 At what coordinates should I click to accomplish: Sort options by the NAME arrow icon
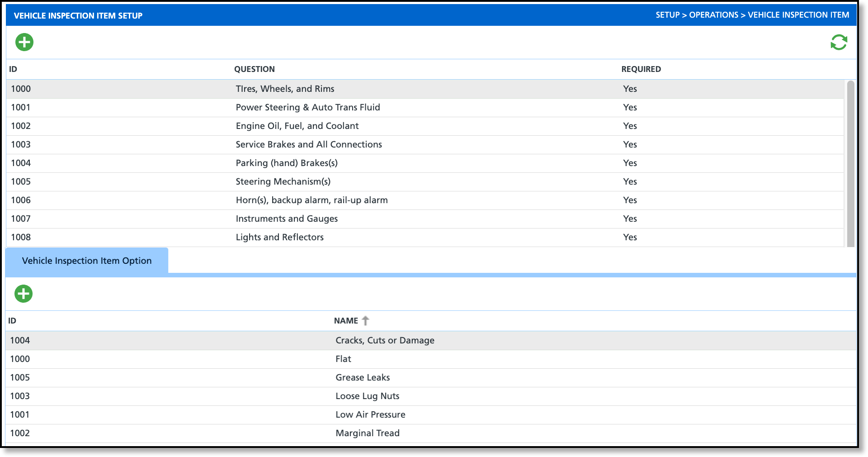tap(365, 321)
